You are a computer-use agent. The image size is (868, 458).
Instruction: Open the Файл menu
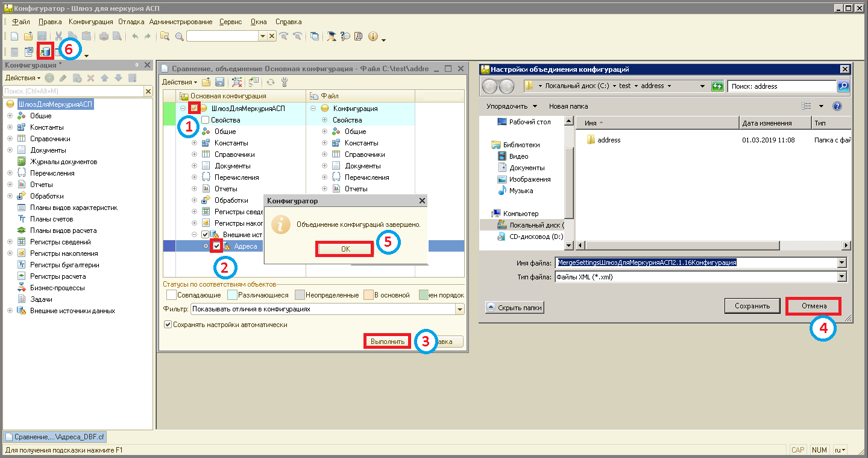21,22
